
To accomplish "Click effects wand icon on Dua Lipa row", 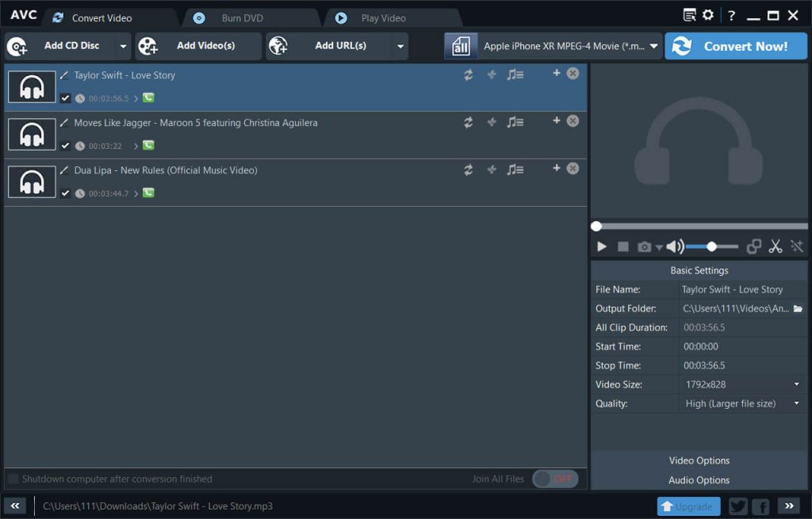I will pos(492,170).
